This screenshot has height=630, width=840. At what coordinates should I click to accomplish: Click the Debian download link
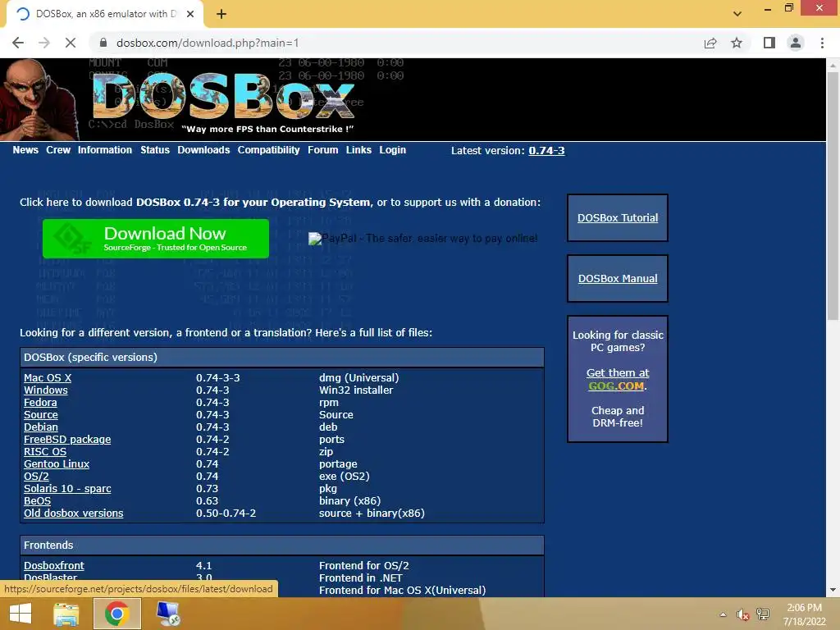click(x=41, y=427)
